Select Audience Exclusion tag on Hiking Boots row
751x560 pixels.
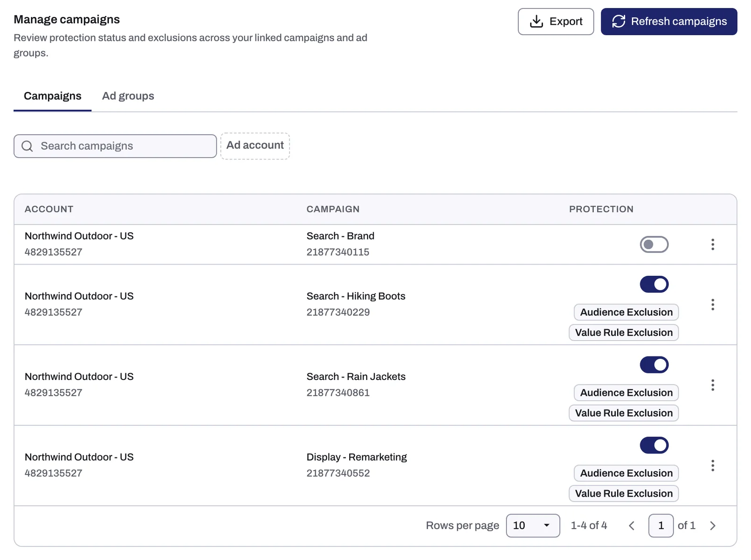point(626,312)
